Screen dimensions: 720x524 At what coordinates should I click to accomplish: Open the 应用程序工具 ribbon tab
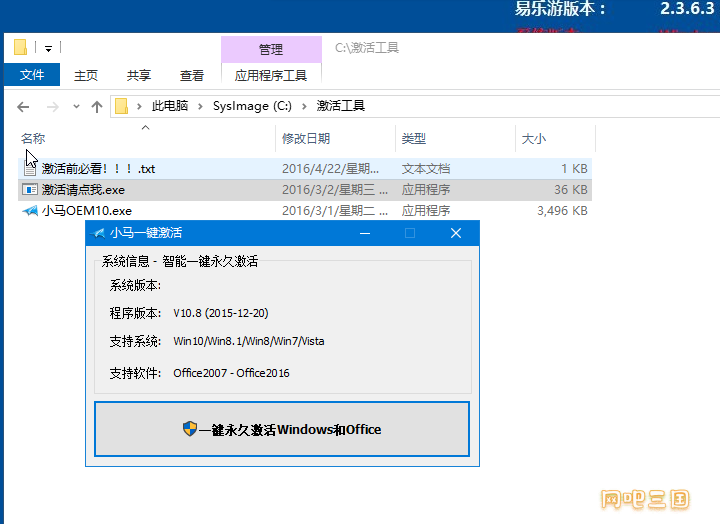271,75
